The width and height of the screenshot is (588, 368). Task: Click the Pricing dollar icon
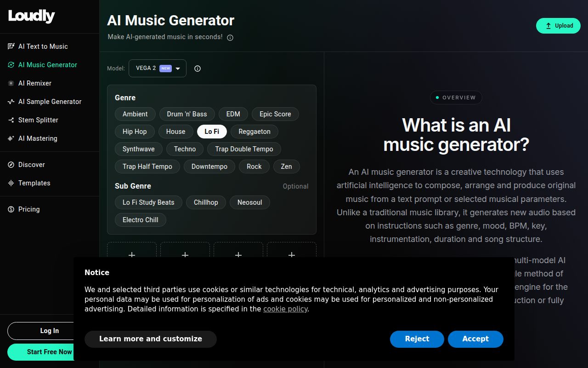11,209
